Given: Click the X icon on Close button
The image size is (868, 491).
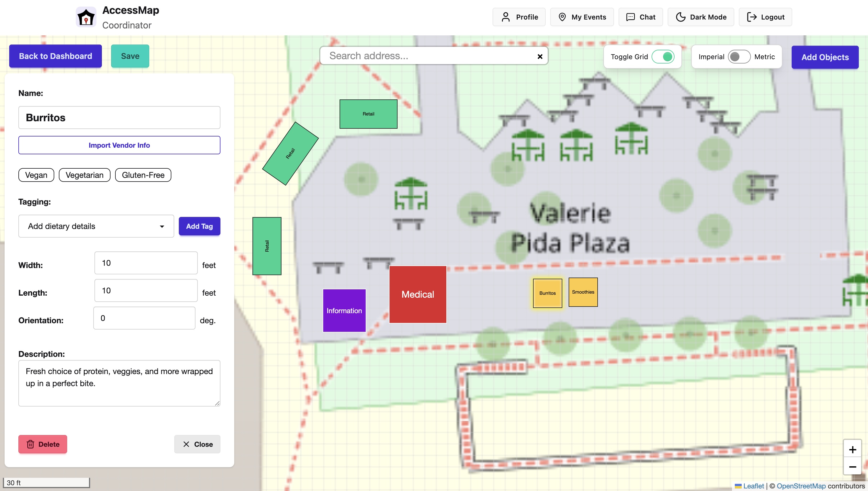Looking at the screenshot, I should click(186, 444).
